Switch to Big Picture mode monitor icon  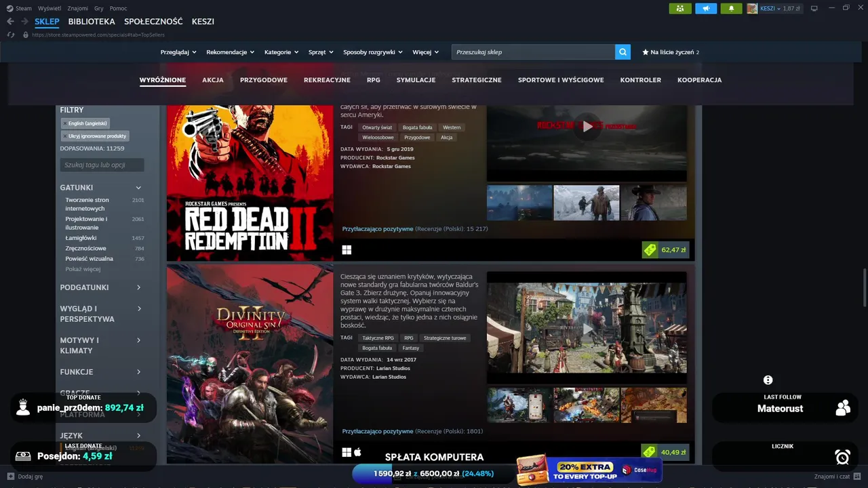(814, 9)
